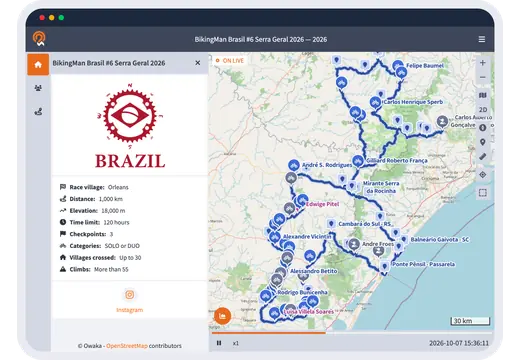Click the Time limit: 120 hours row

pyautogui.click(x=94, y=222)
